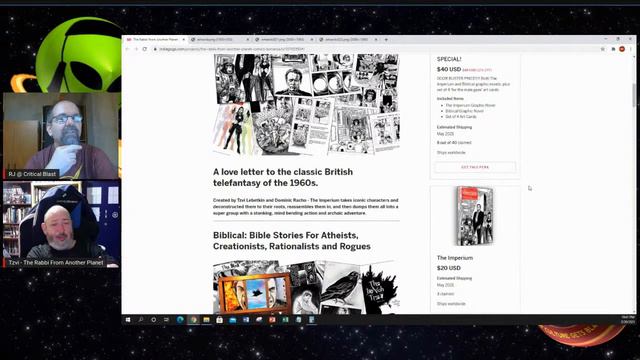This screenshot has height=360, width=640.
Task: Open PowerPoint from the taskbar
Action: click(x=272, y=320)
